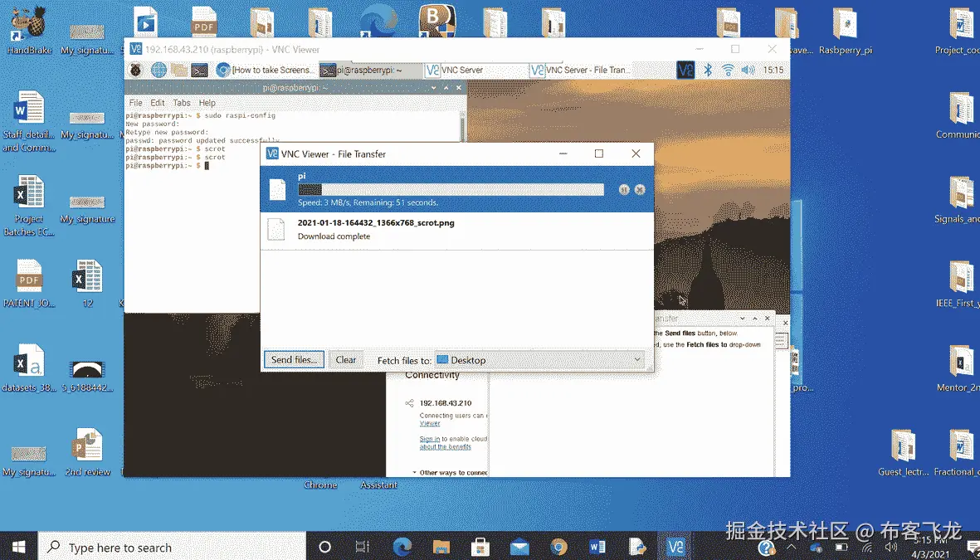Open Mentor_2n file on desktop
This screenshot has width=980, height=560.
[x=959, y=368]
